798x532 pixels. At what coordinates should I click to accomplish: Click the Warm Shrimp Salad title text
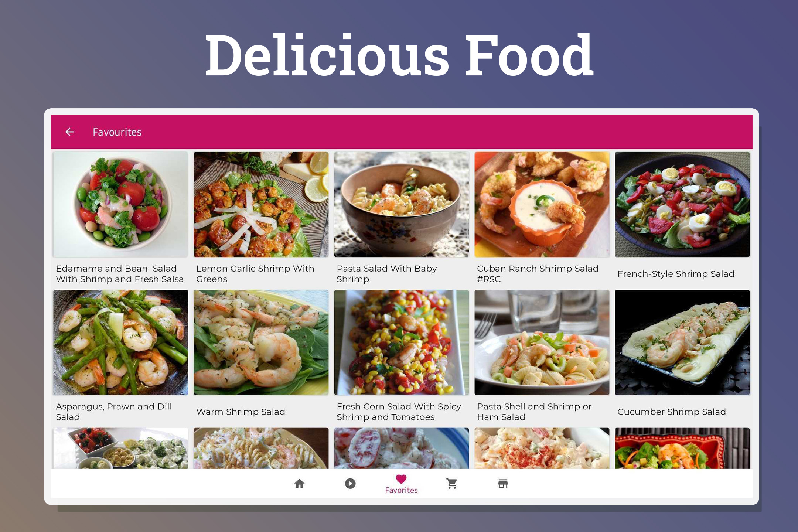click(241, 412)
